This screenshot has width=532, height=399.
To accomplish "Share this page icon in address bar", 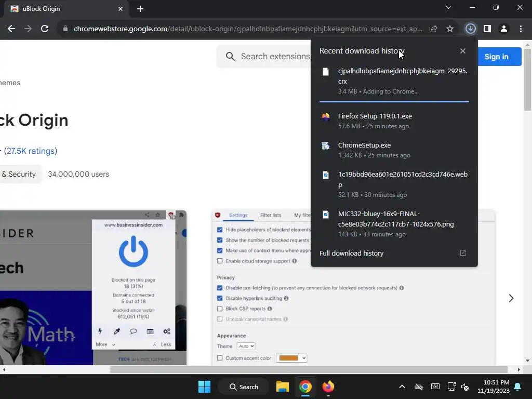I will pyautogui.click(x=433, y=29).
